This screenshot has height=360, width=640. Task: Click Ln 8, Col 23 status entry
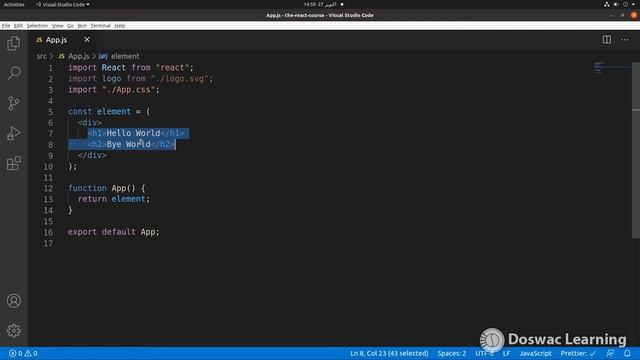point(389,353)
